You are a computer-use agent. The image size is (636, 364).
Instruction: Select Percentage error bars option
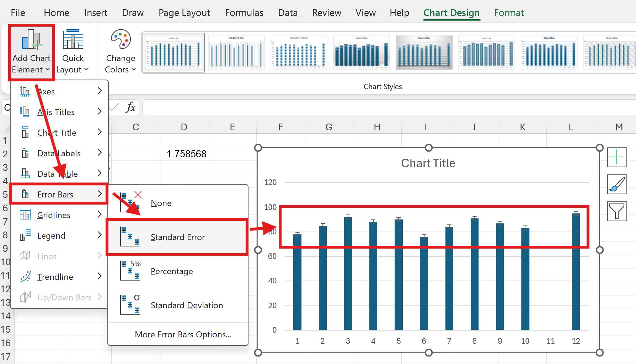click(x=171, y=271)
